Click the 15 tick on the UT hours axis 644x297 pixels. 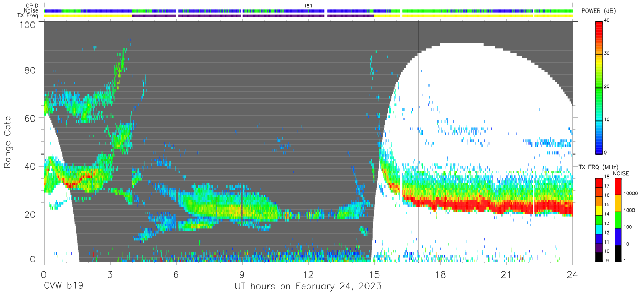pos(374,274)
